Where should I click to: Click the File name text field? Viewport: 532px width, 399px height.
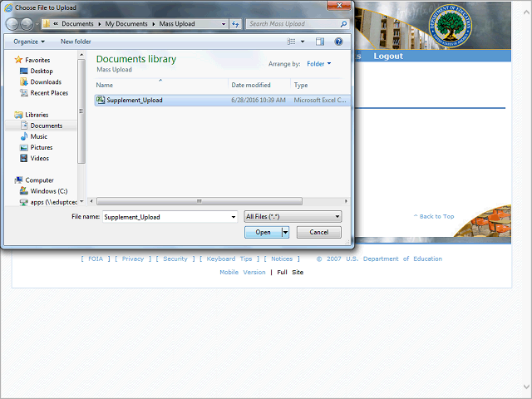coord(166,217)
